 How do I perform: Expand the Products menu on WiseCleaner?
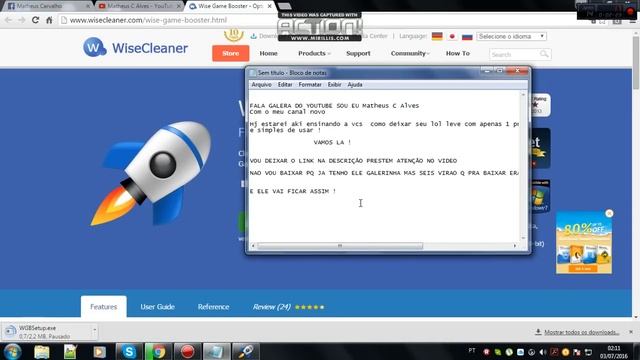(x=314, y=53)
